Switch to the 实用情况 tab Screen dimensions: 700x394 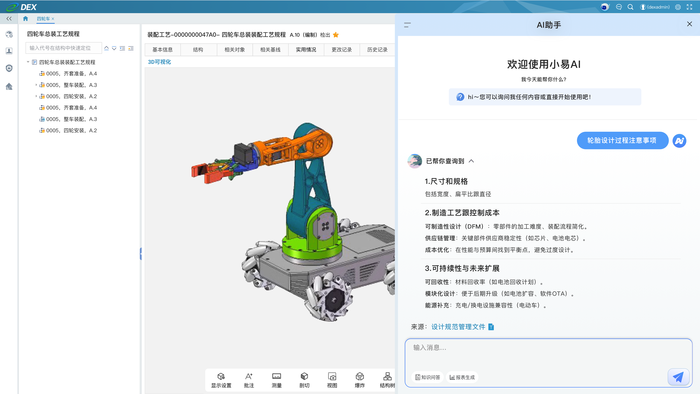(306, 50)
